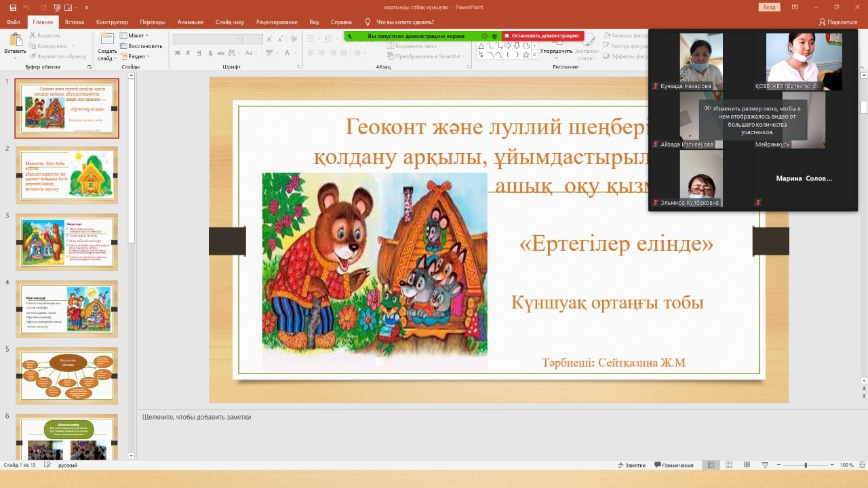Click the Create Slide (Создать слайд) icon
Image resolution: width=868 pixels, height=488 pixels.
107,41
